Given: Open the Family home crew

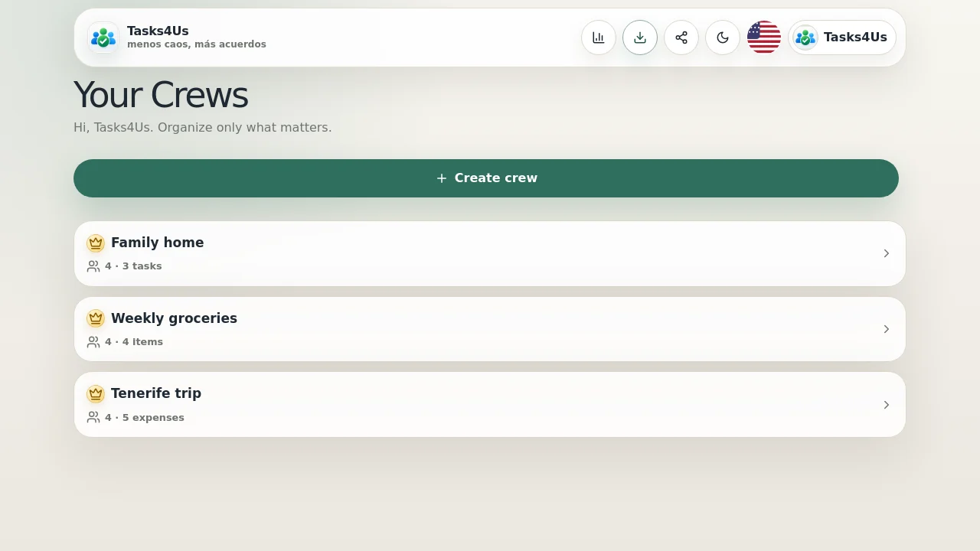Looking at the screenshot, I should pos(490,254).
